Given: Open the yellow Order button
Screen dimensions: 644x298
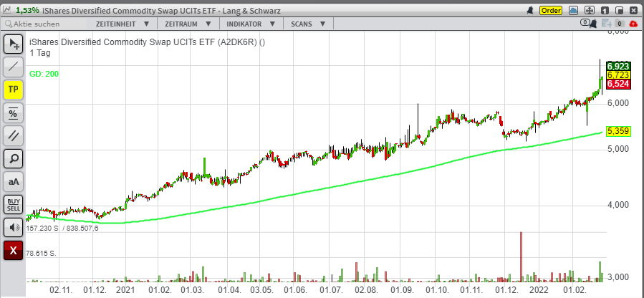Looking at the screenshot, I should tap(551, 10).
